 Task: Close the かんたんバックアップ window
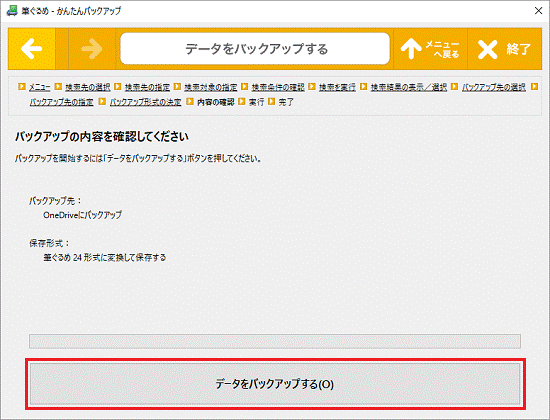(x=538, y=11)
